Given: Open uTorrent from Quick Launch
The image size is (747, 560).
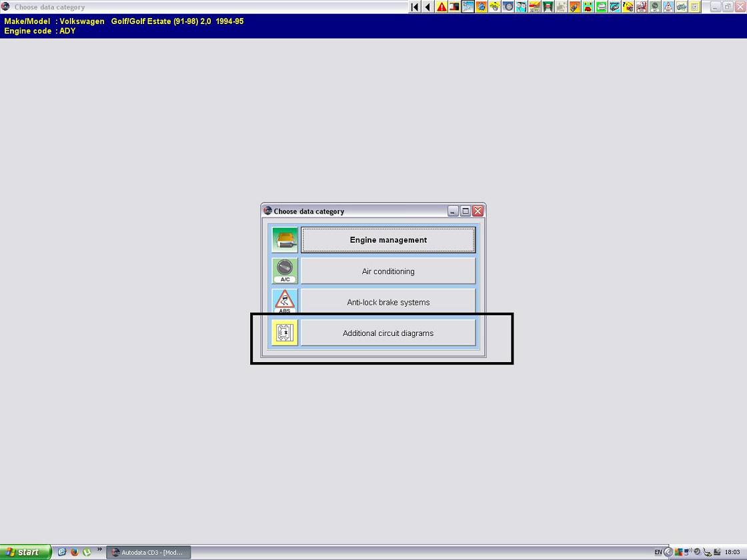Looking at the screenshot, I should tap(86, 552).
